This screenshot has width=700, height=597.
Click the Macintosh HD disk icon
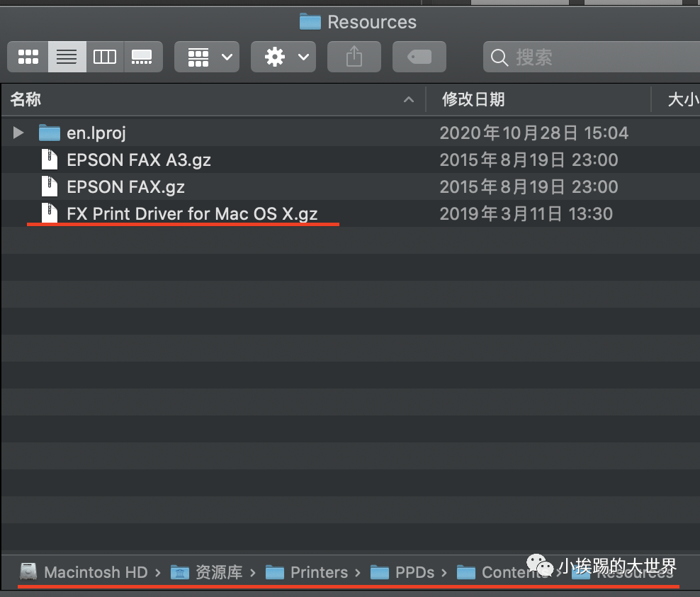(28, 571)
